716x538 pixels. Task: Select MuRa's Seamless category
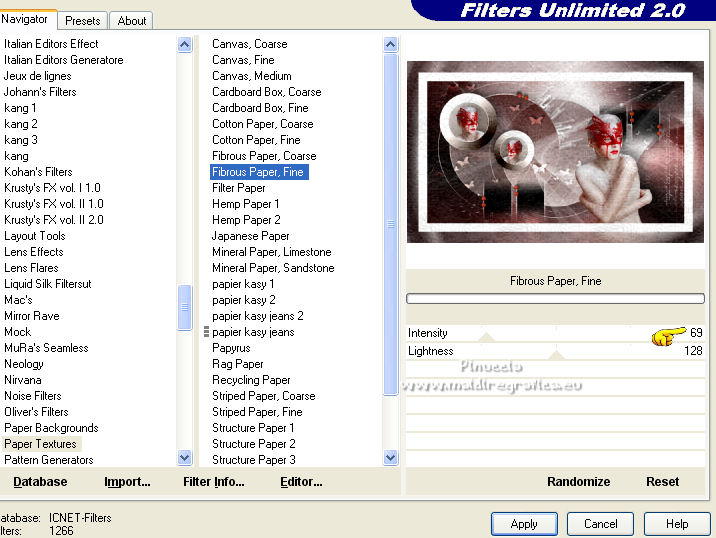(46, 348)
